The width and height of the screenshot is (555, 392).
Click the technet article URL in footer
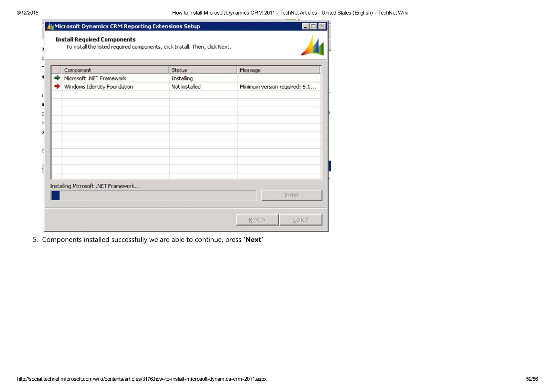pos(142,379)
